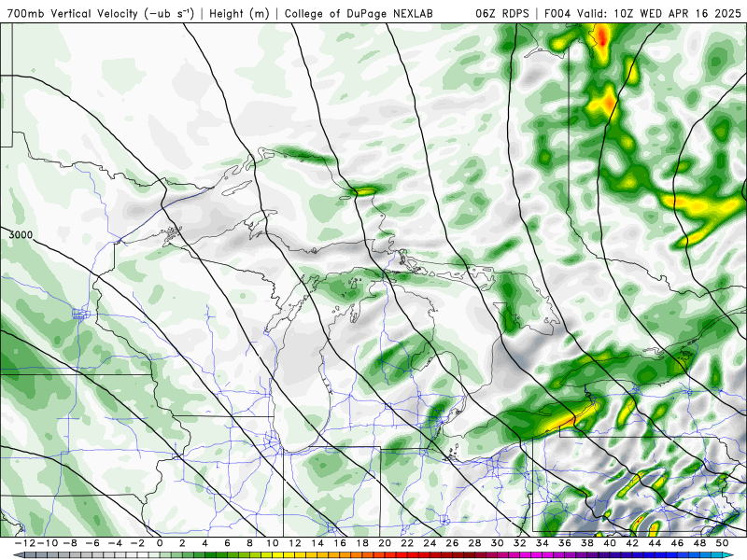Click the "40" colorbar label
The height and width of the screenshot is (560, 747).
610,543
